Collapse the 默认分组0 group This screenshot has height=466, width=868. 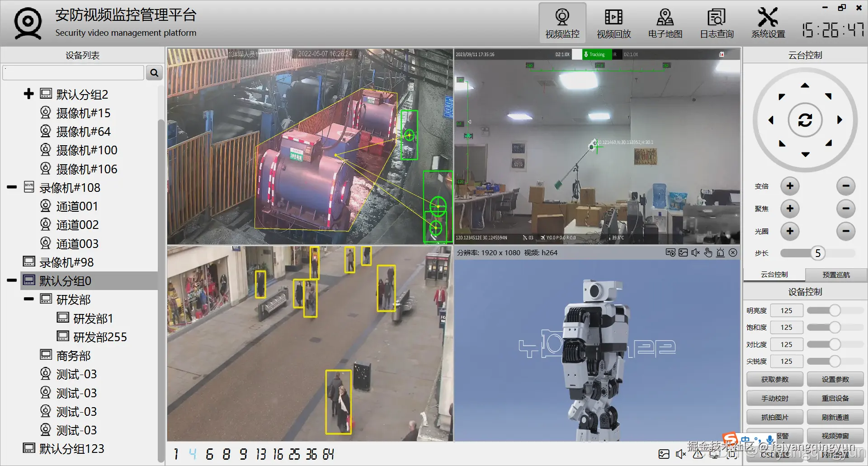tap(12, 281)
